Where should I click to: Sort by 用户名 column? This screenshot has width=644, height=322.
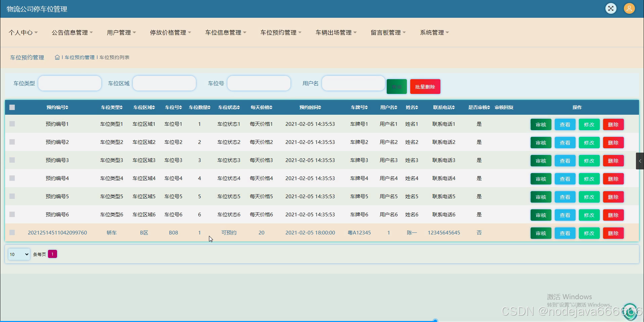pyautogui.click(x=389, y=107)
